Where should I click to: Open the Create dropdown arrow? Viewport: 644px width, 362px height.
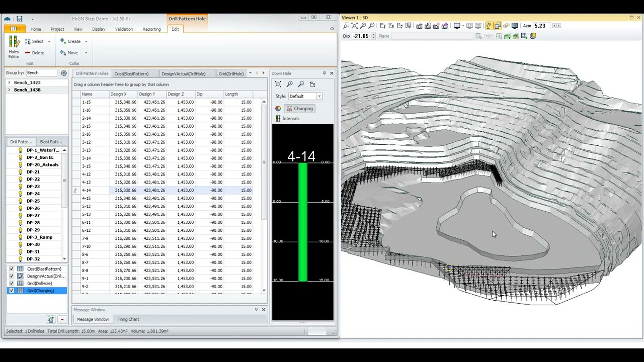coord(86,42)
